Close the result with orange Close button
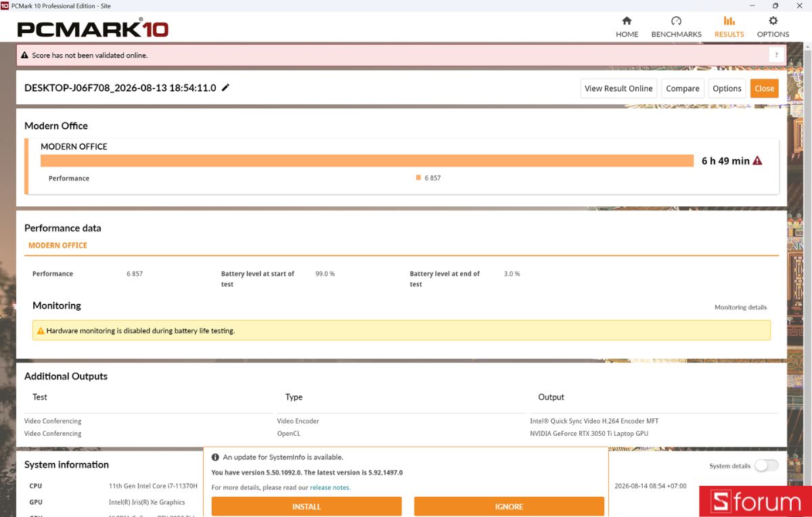 [764, 89]
